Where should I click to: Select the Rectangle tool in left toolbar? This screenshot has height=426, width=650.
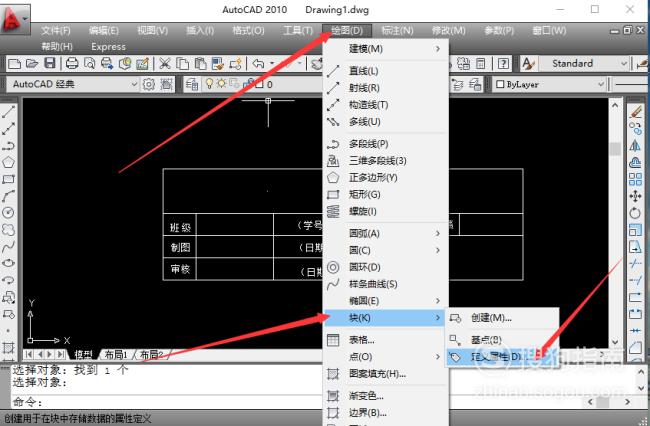(x=8, y=179)
